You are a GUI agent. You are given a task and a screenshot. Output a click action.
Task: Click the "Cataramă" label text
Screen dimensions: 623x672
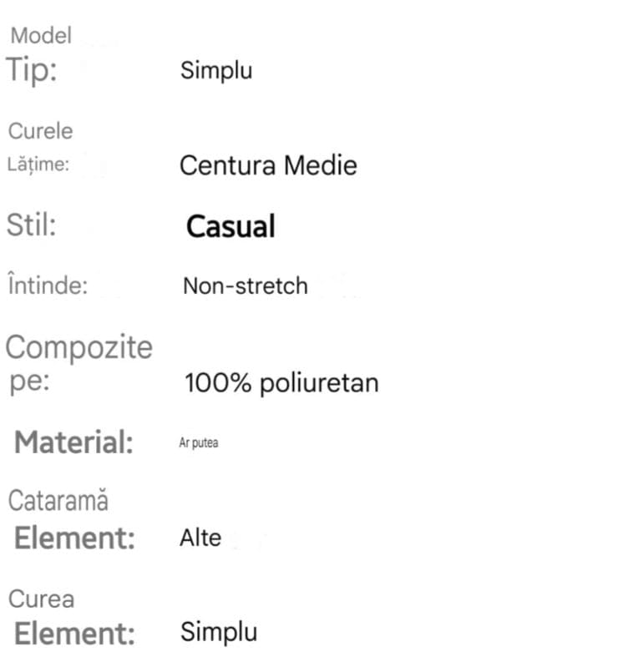tap(58, 501)
